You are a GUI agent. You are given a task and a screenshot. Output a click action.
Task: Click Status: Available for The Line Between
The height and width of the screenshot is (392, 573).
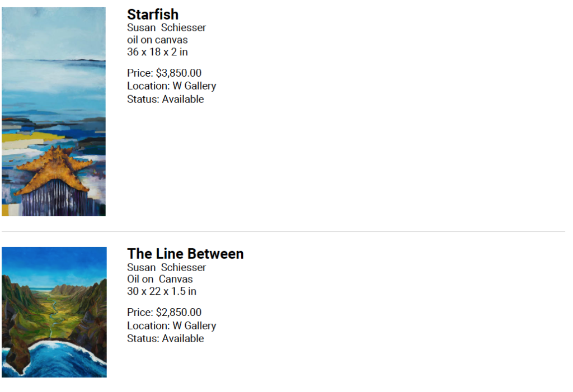click(165, 339)
